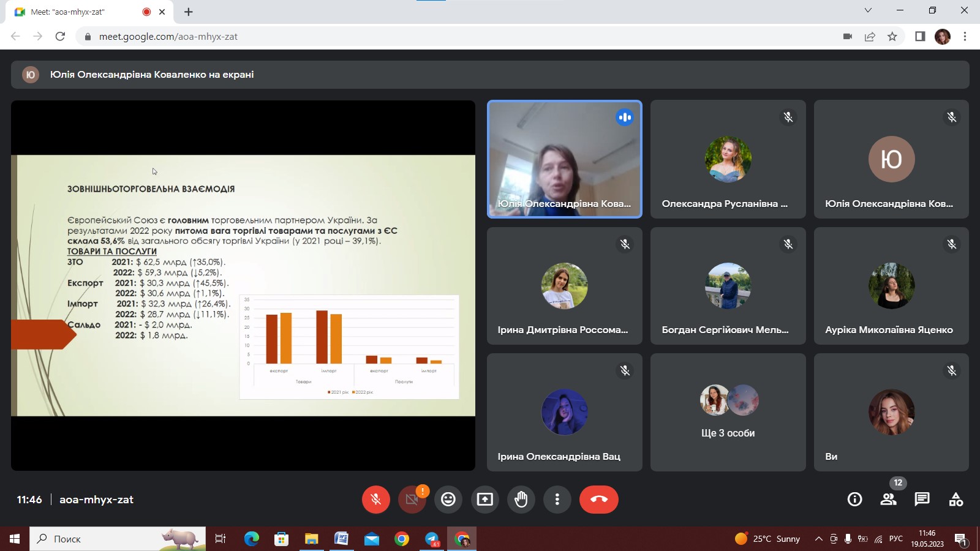Leave the call with red hang-up button
The height and width of the screenshot is (551, 980).
tap(598, 500)
